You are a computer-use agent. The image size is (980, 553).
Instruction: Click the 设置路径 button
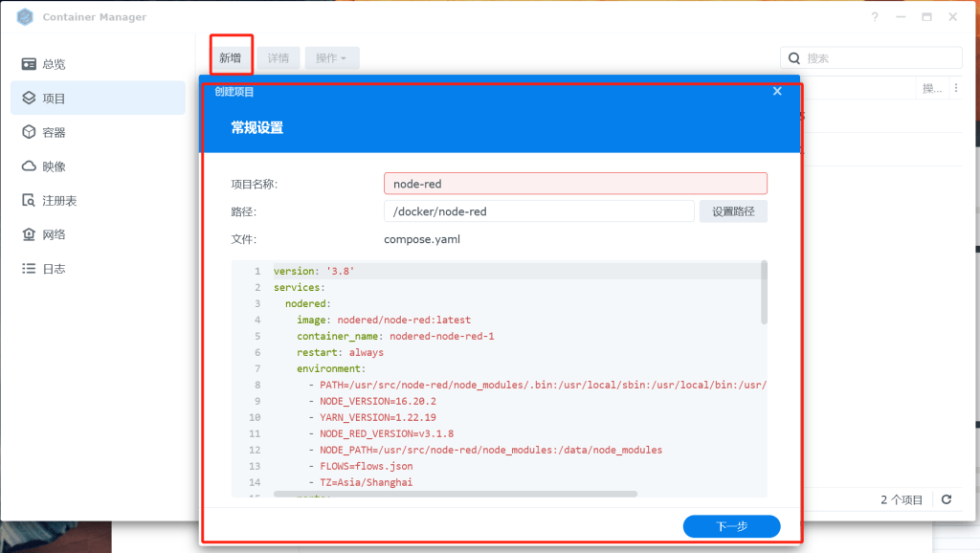pyautogui.click(x=733, y=211)
